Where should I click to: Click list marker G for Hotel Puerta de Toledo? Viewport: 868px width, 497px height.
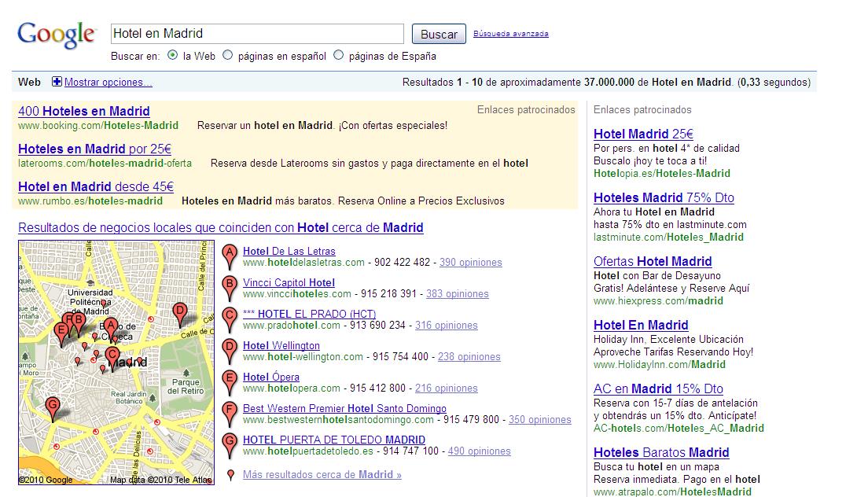click(229, 446)
